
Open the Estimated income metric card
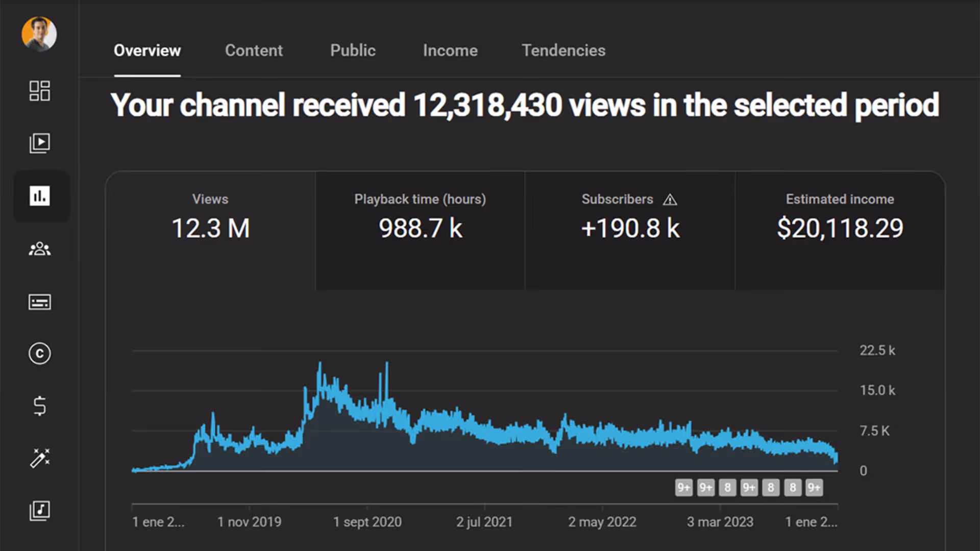coord(840,230)
